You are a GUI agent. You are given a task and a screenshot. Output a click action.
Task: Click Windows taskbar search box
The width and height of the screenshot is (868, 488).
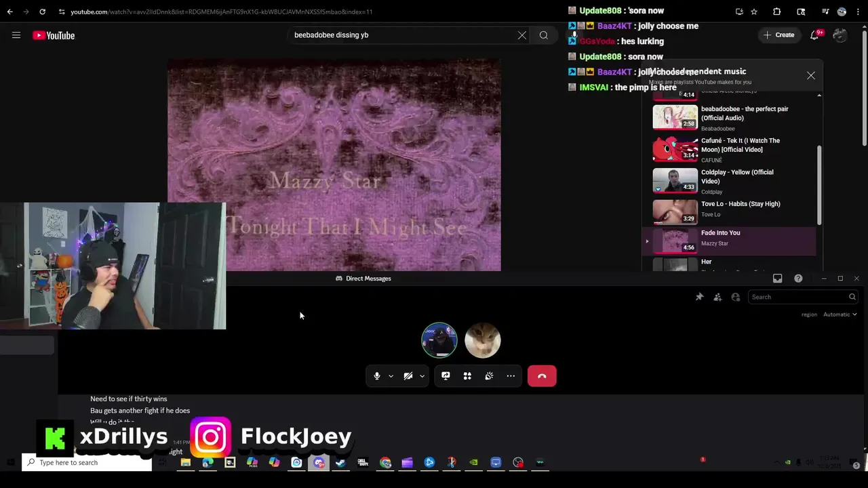click(x=87, y=462)
